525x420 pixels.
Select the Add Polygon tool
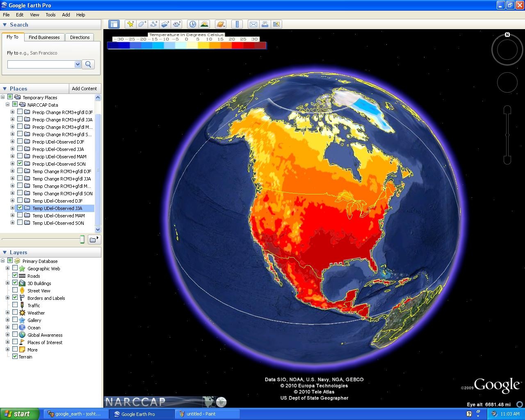142,24
